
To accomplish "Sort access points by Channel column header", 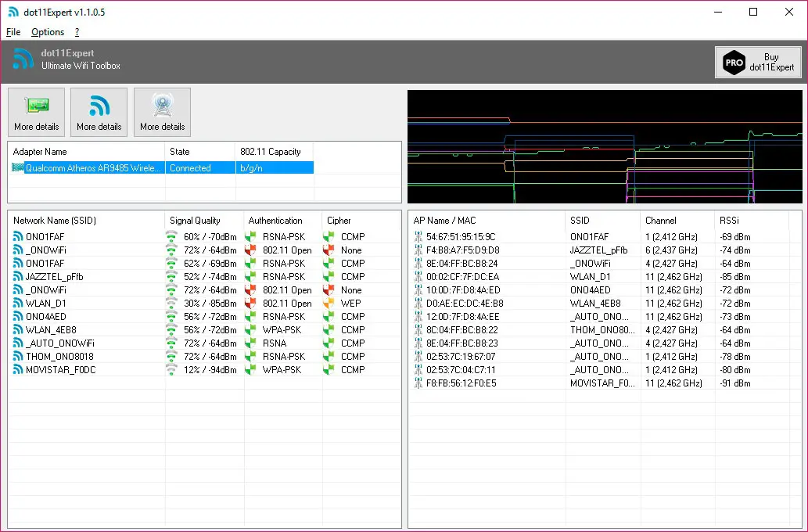I will tap(660, 221).
